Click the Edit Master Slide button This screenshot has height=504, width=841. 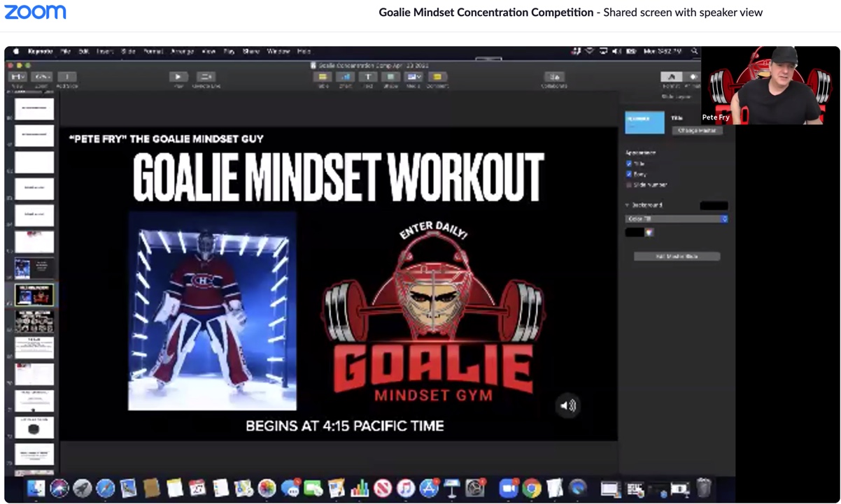click(677, 257)
